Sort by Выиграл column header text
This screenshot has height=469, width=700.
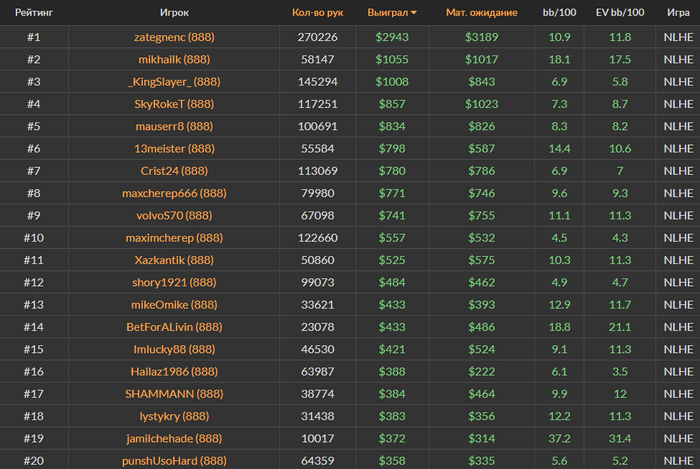[x=388, y=12]
